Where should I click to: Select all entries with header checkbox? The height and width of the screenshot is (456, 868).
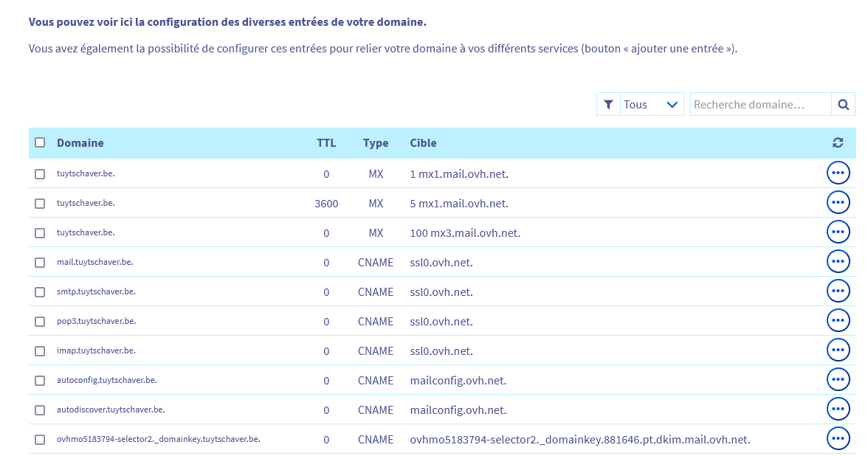click(x=40, y=143)
